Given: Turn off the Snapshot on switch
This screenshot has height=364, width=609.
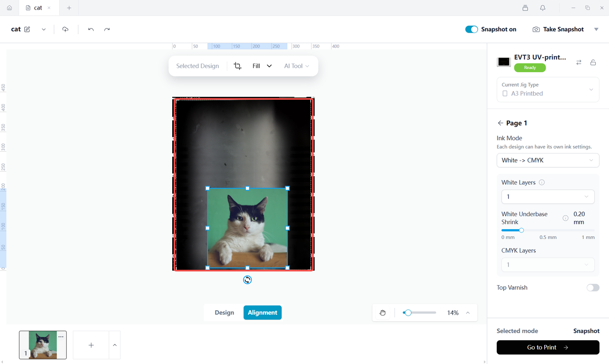Looking at the screenshot, I should (x=471, y=29).
